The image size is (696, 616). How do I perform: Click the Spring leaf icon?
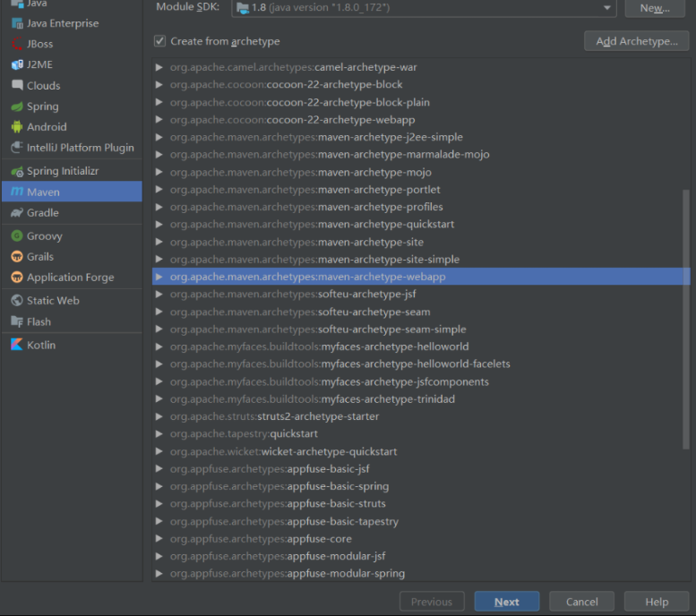click(x=17, y=107)
